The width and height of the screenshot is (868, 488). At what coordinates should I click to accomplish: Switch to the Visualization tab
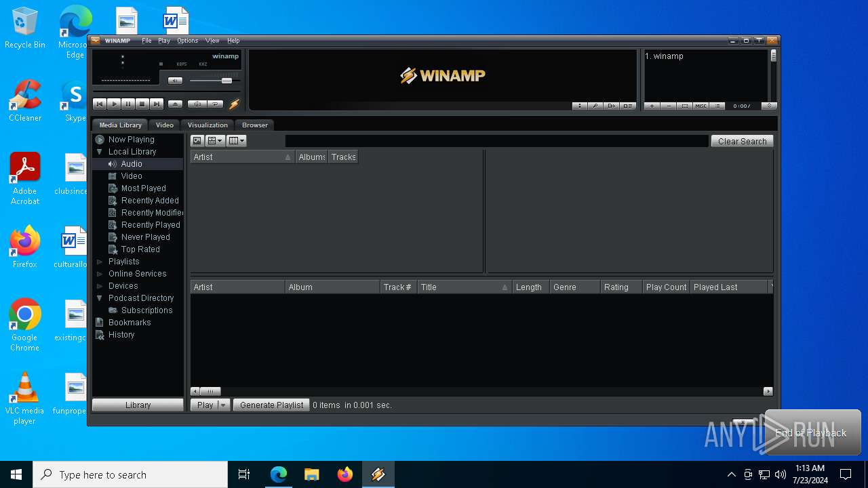(208, 125)
